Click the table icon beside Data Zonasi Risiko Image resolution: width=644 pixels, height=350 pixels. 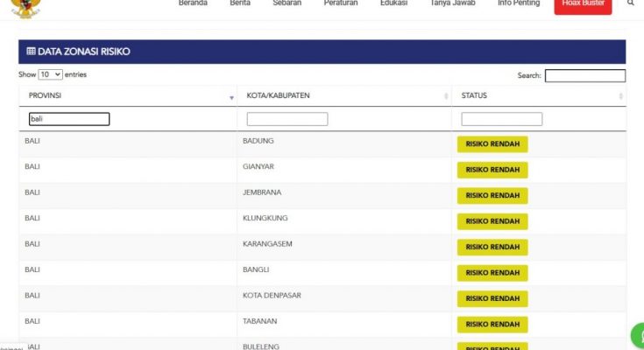pyautogui.click(x=31, y=52)
